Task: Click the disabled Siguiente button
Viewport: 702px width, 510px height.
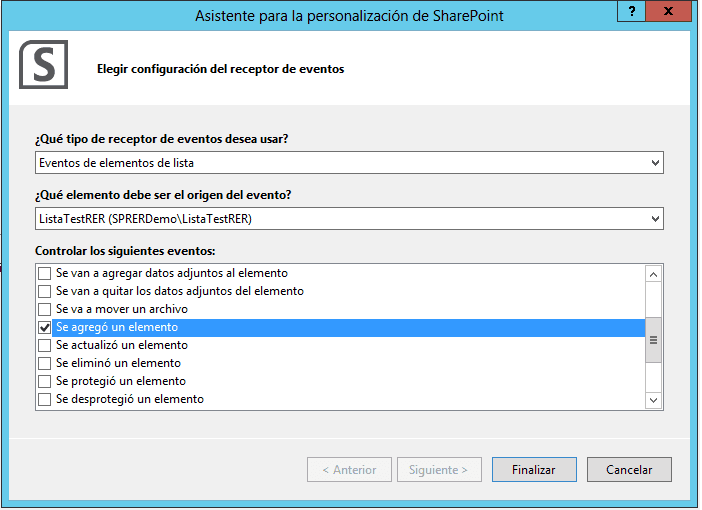Action: pyautogui.click(x=439, y=469)
